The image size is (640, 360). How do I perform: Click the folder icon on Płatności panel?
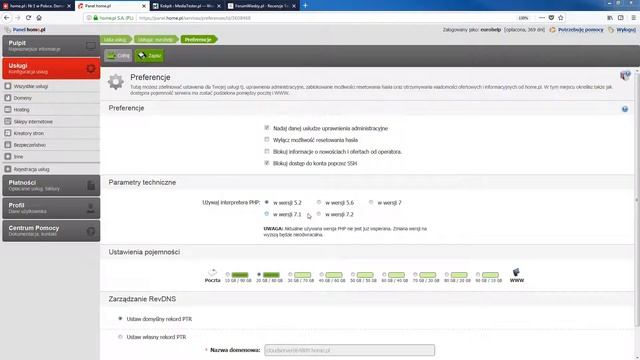[91, 186]
